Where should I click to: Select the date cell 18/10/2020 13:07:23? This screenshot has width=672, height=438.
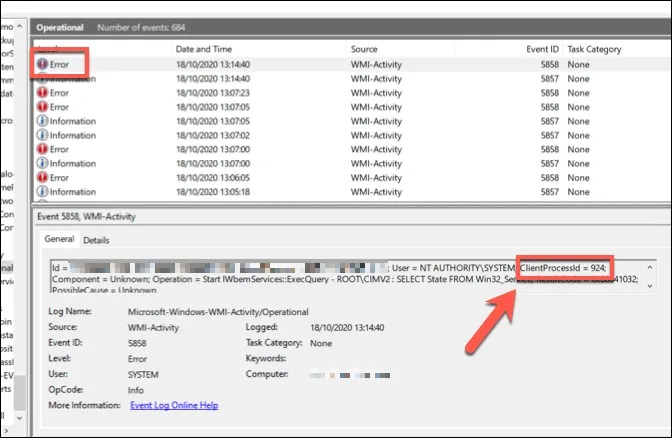tap(213, 93)
